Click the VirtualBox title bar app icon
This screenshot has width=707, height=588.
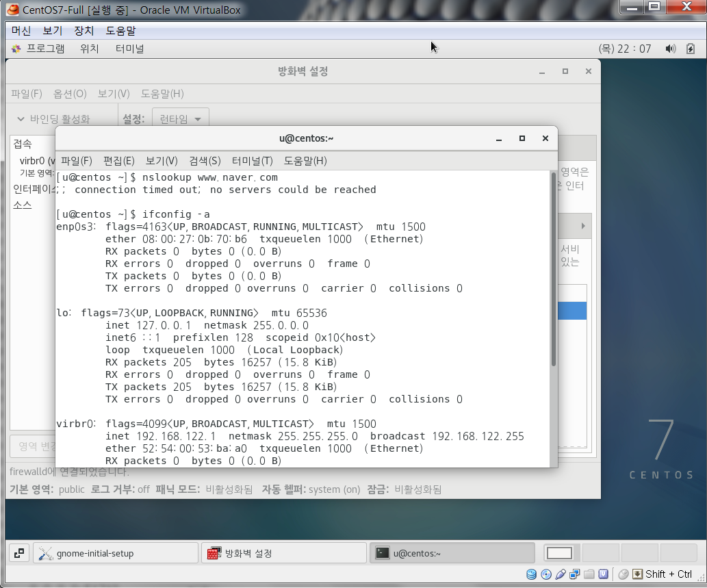tap(12, 10)
